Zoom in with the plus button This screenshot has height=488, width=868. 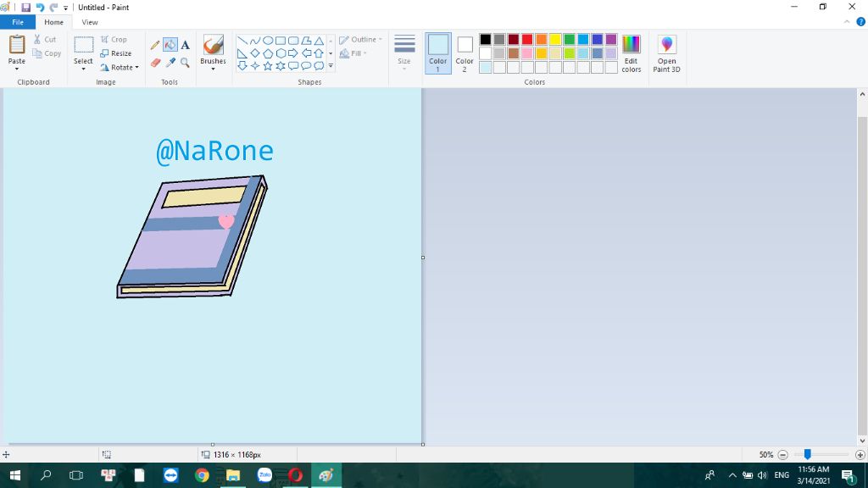click(x=860, y=455)
